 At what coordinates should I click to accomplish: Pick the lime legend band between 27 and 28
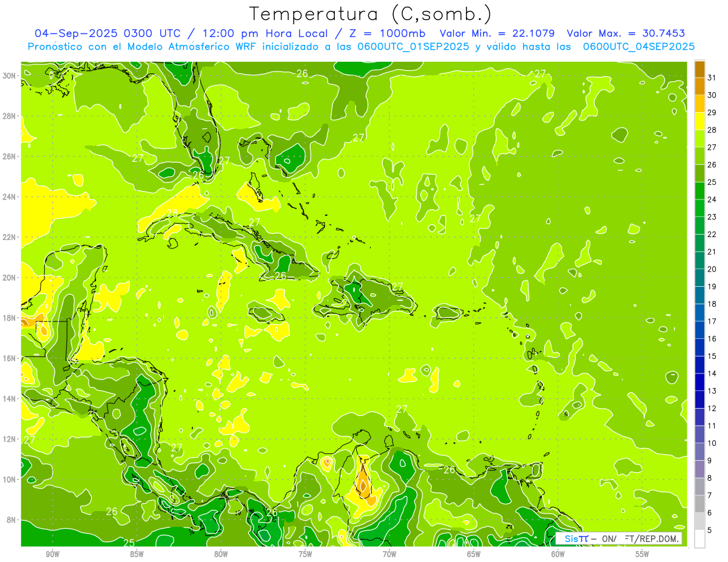coord(699,138)
